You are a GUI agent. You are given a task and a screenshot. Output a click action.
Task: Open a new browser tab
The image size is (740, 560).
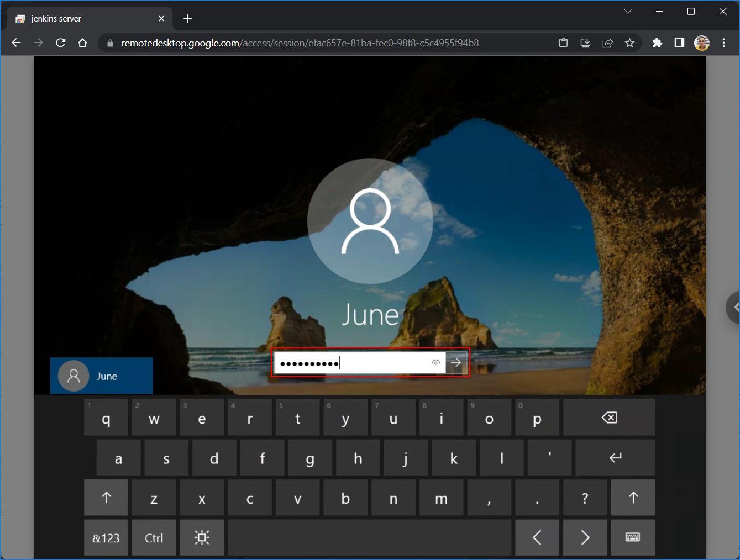(187, 19)
